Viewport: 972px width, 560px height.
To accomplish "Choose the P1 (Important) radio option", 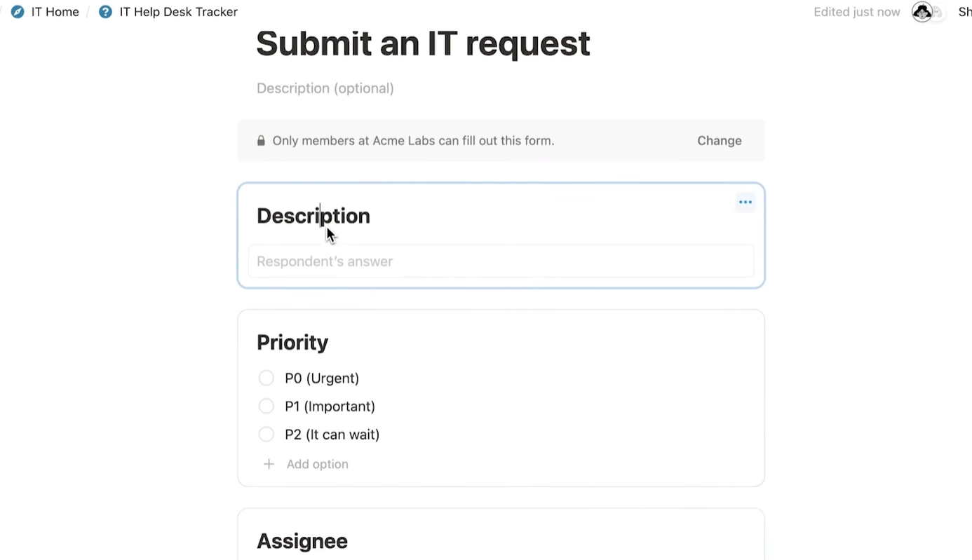I will point(266,407).
